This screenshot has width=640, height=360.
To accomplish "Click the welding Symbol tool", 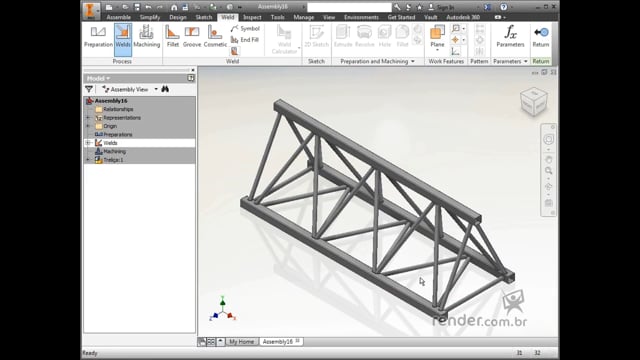I will click(245, 29).
